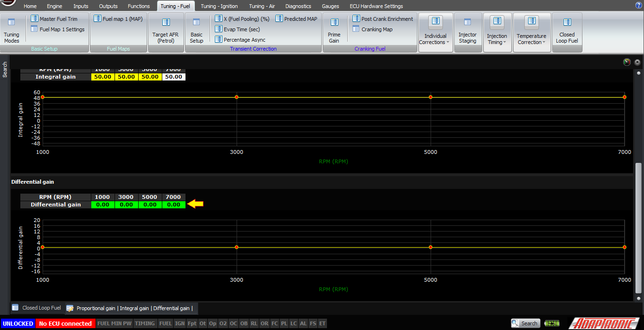Open the Diagnostics tab
Viewport: 644px width, 330px height.
298,6
